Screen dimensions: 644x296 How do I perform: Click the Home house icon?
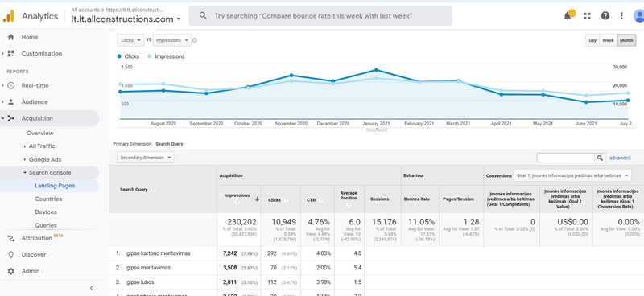11,37
